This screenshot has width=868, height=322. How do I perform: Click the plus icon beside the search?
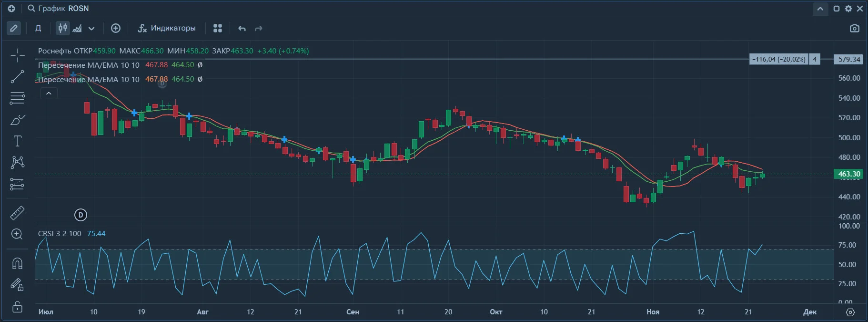(x=11, y=9)
